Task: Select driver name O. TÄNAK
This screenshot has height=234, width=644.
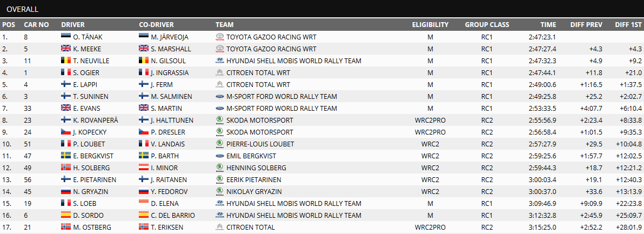Action: coord(88,37)
